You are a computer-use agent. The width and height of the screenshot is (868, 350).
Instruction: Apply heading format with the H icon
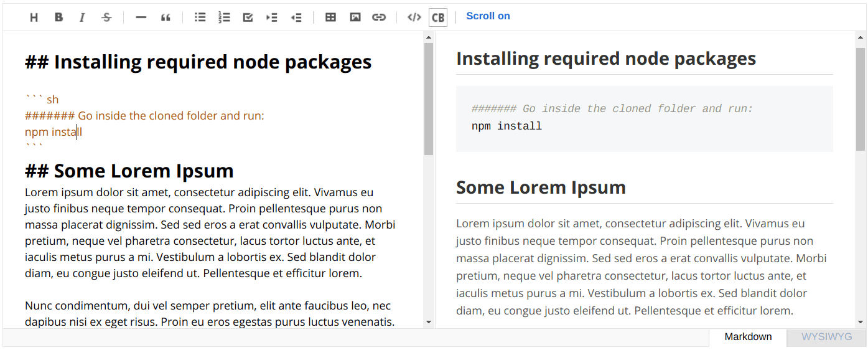pyautogui.click(x=34, y=17)
